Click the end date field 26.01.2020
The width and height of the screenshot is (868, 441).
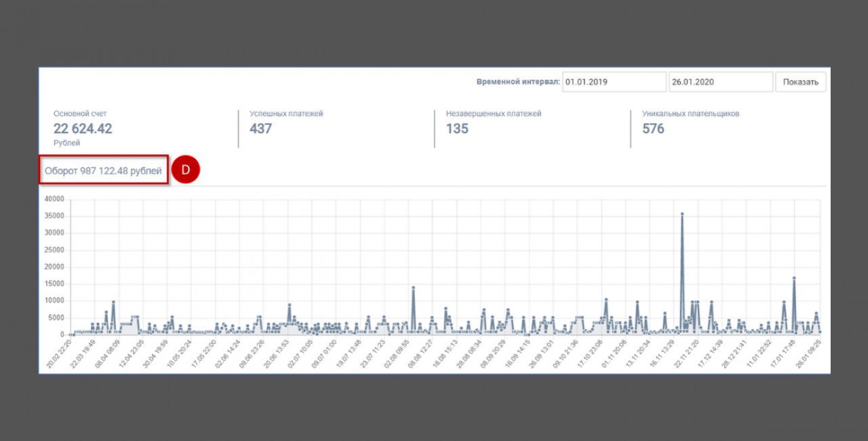tap(720, 82)
